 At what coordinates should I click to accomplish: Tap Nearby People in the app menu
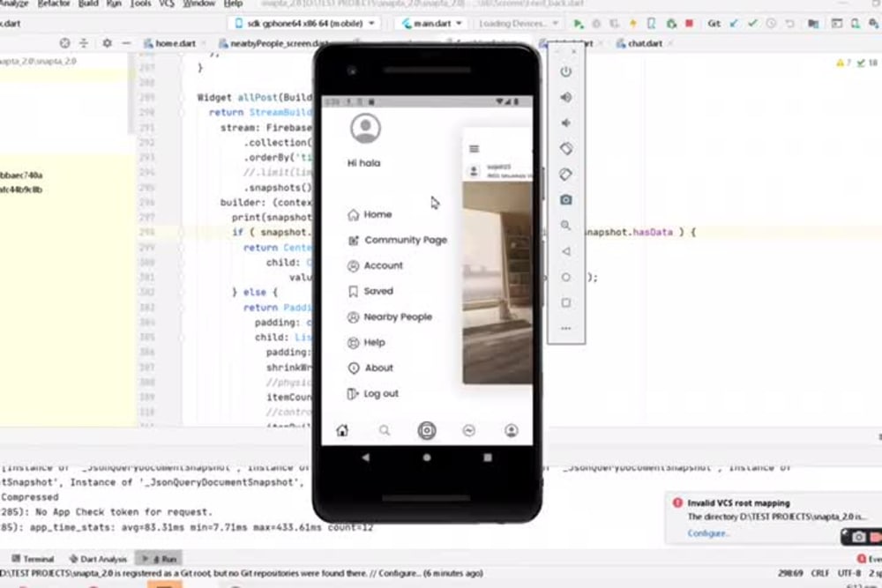tap(392, 316)
